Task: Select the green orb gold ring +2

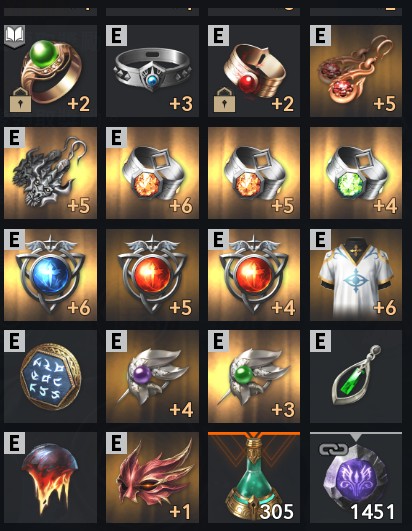Action: point(50,71)
